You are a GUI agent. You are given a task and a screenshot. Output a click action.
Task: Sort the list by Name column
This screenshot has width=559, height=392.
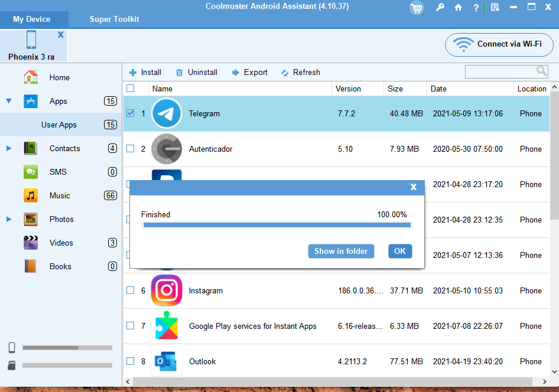[240, 89]
